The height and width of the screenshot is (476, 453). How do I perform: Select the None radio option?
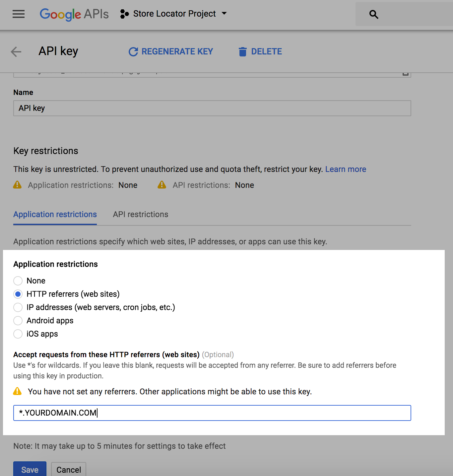pos(18,281)
